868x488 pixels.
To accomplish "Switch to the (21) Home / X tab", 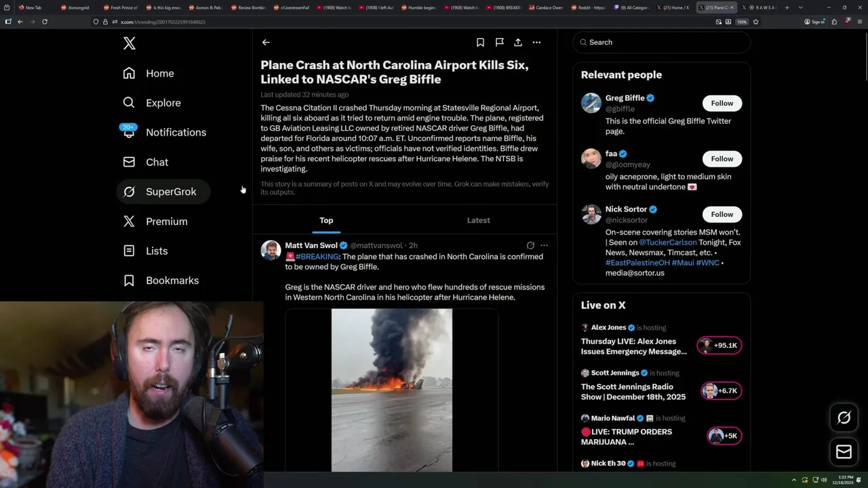I will pyautogui.click(x=673, y=7).
